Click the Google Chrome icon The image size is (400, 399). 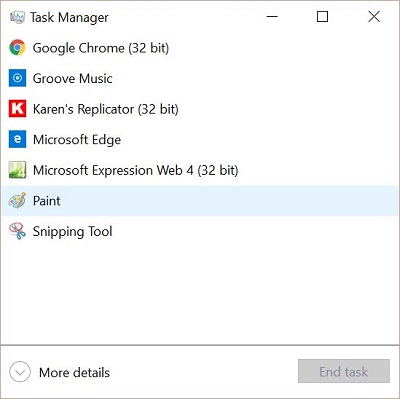(17, 48)
